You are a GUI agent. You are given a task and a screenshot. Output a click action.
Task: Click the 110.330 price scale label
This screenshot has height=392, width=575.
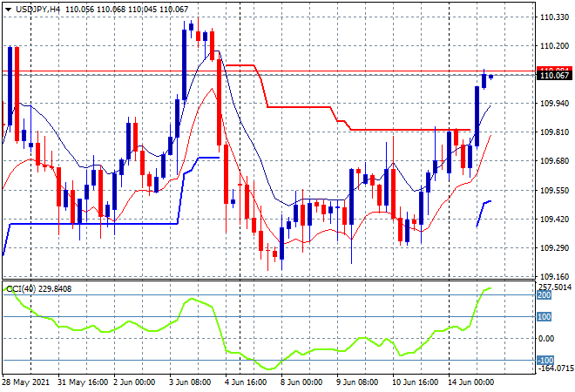pyautogui.click(x=554, y=17)
